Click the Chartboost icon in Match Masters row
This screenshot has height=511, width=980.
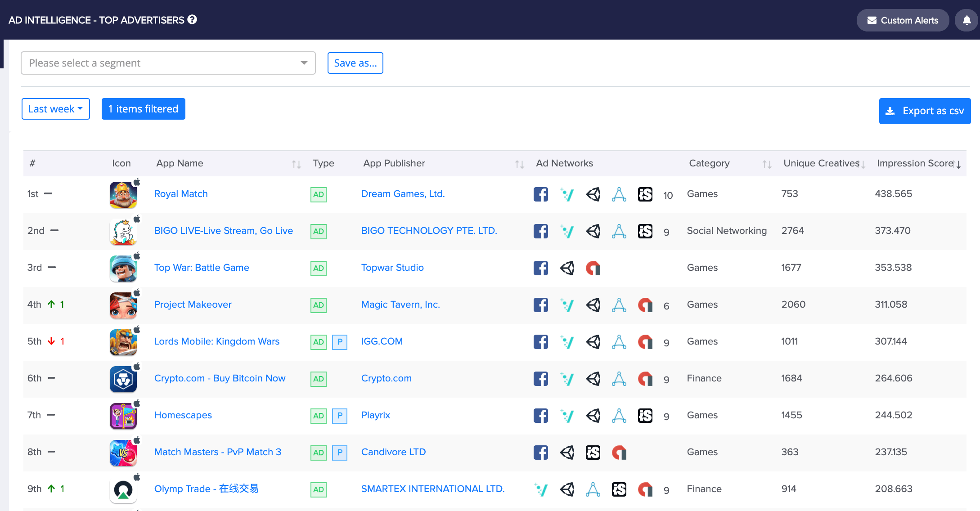coord(619,453)
